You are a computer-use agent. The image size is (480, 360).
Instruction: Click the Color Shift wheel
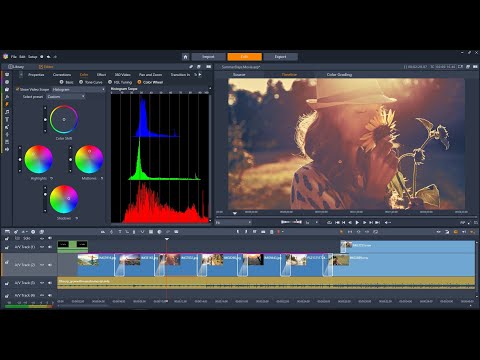tap(64, 119)
